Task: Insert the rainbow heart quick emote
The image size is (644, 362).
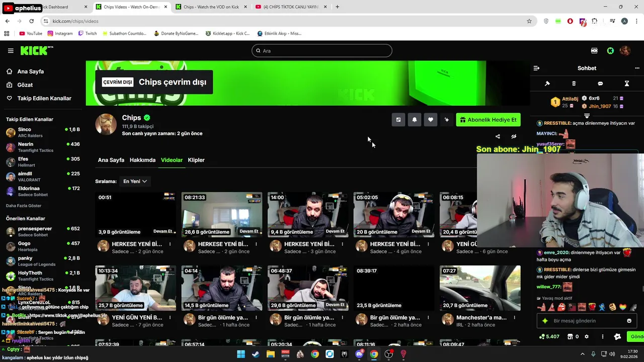Action: coord(622,307)
